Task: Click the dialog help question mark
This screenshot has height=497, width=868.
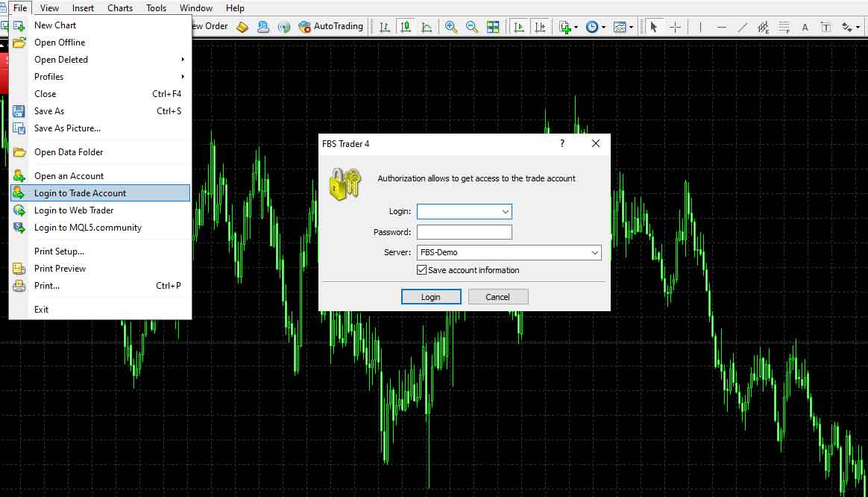Action: click(562, 143)
